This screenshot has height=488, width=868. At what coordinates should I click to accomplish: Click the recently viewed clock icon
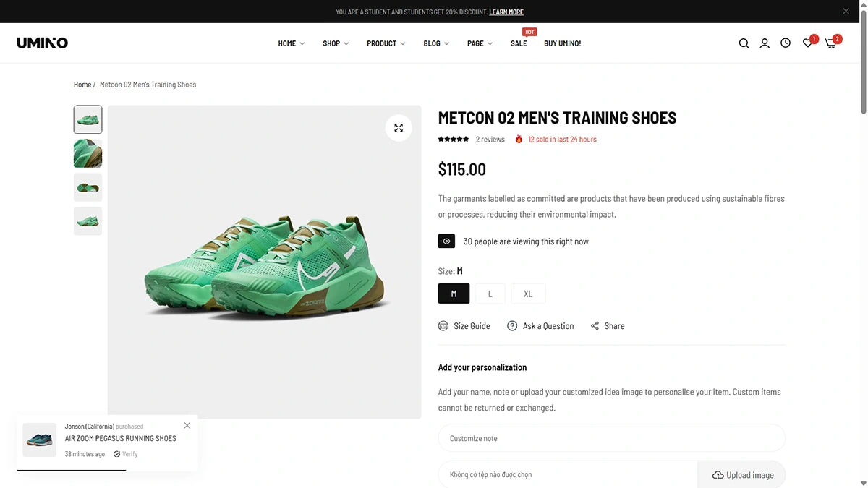coord(786,43)
